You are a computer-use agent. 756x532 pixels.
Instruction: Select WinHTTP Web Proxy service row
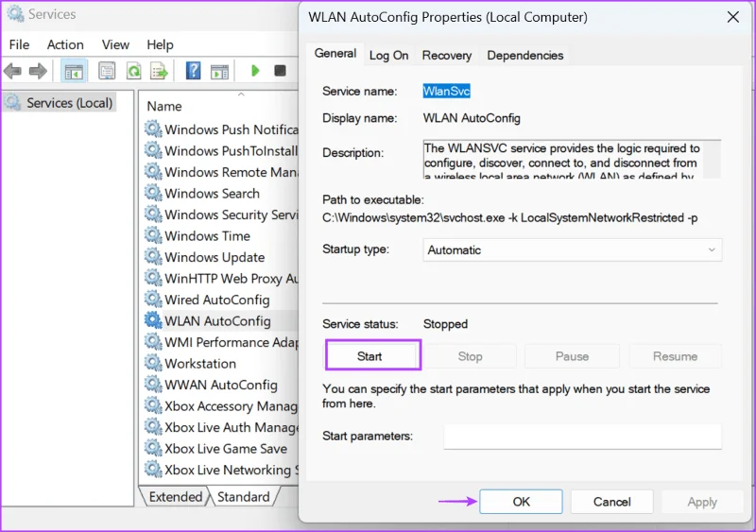tap(221, 278)
